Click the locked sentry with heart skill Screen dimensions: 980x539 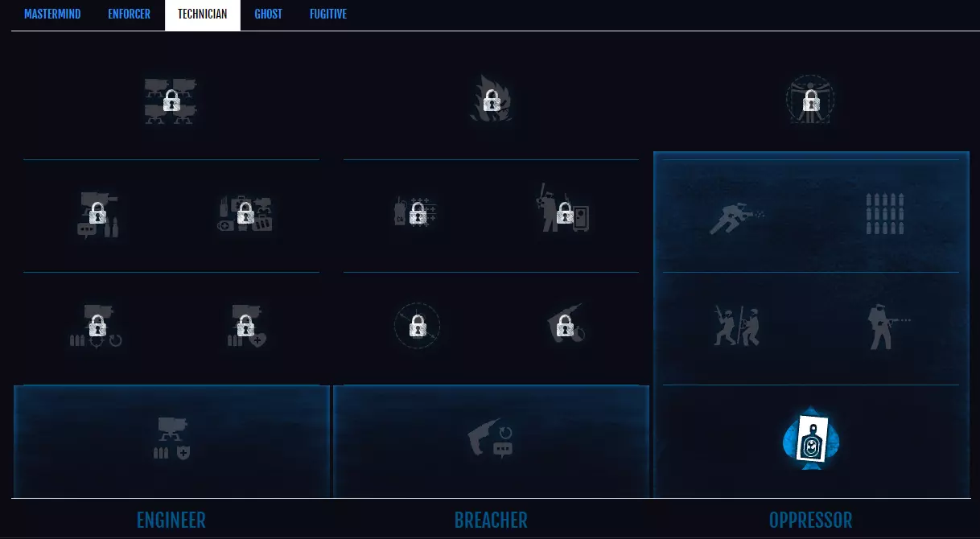pos(247,327)
